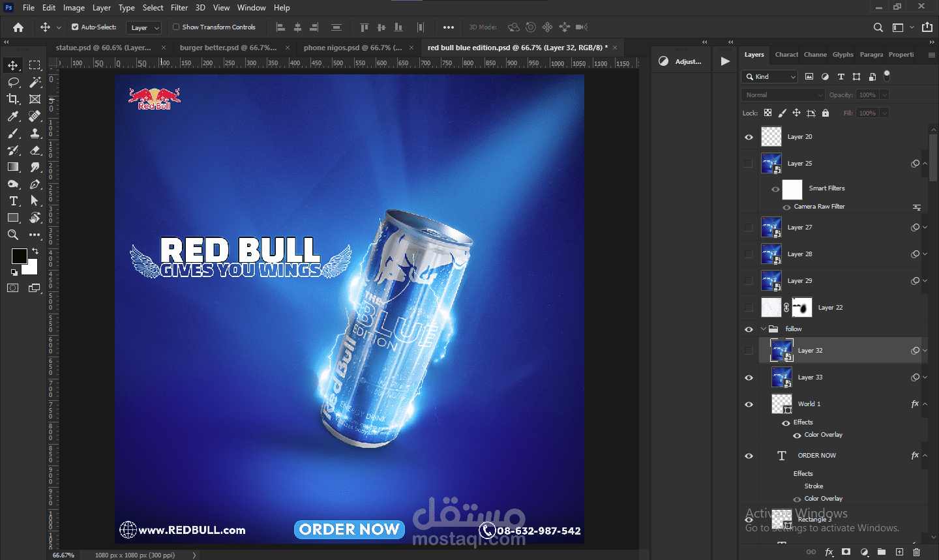Click Add layer style fx icon
Image resolution: width=939 pixels, height=560 pixels.
pyautogui.click(x=829, y=552)
